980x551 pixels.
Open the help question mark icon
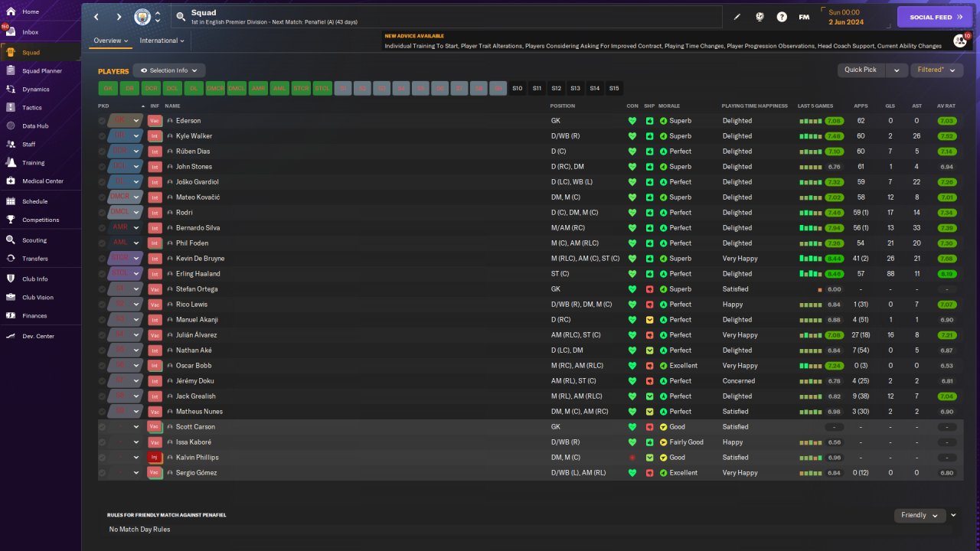pyautogui.click(x=782, y=17)
